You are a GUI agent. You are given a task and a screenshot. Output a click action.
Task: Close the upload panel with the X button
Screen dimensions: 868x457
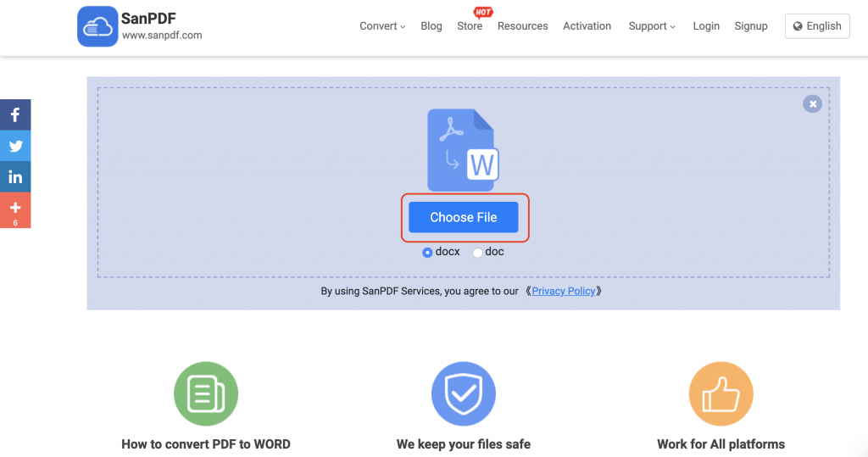[812, 103]
